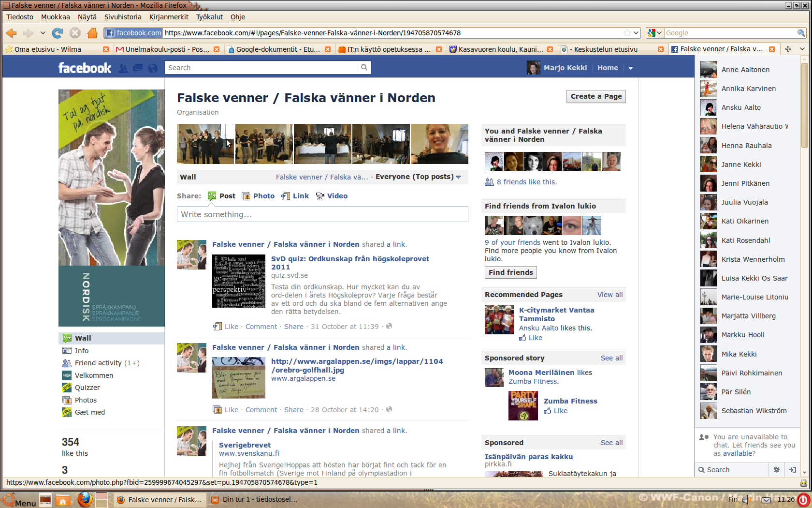Click the file manager icon in the taskbar

pos(62,500)
